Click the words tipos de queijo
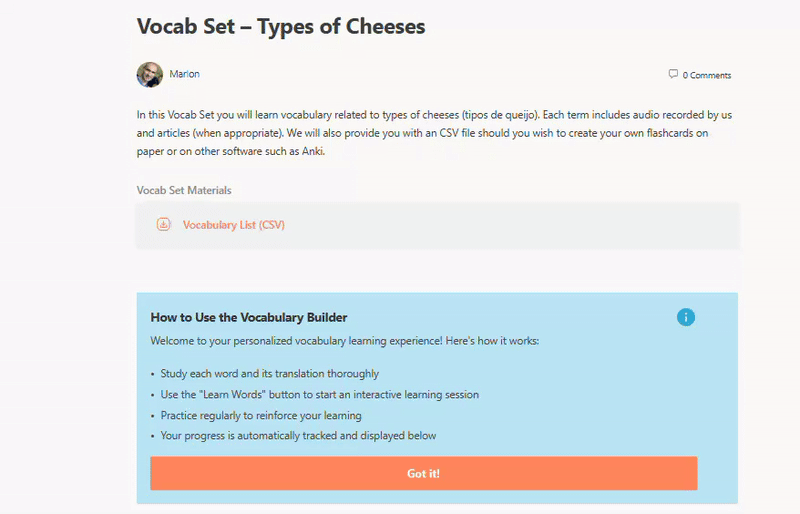This screenshot has height=514, width=800. point(500,115)
